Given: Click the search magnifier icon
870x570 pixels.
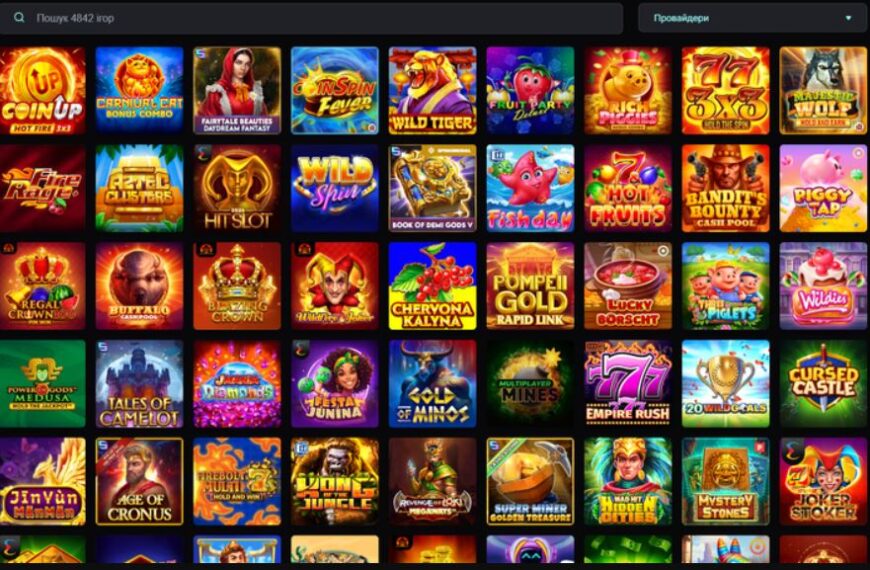Looking at the screenshot, I should coord(19,18).
